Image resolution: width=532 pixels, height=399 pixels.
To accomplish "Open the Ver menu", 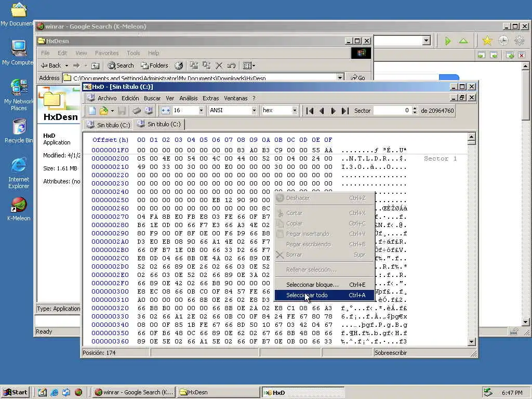I will [x=170, y=98].
